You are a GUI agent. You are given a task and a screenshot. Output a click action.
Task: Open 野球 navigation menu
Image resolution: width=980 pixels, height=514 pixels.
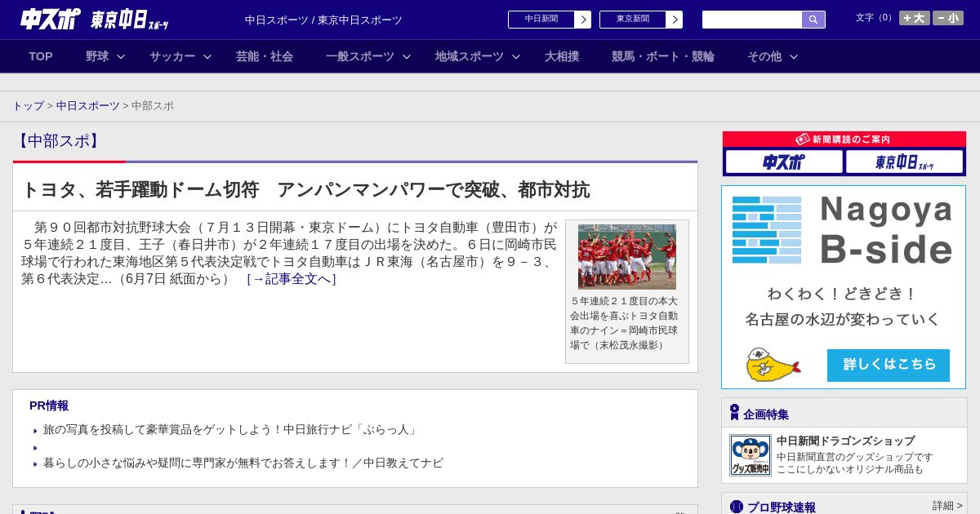(97, 56)
